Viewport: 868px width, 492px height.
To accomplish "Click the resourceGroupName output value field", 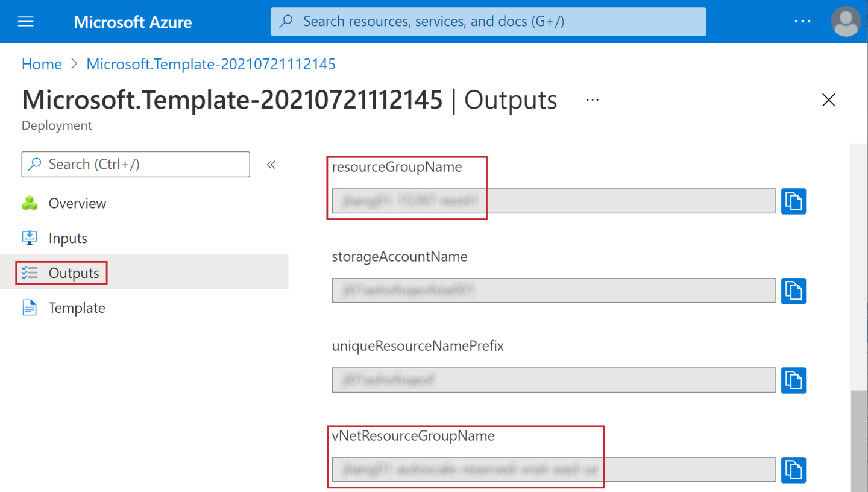I will [553, 201].
